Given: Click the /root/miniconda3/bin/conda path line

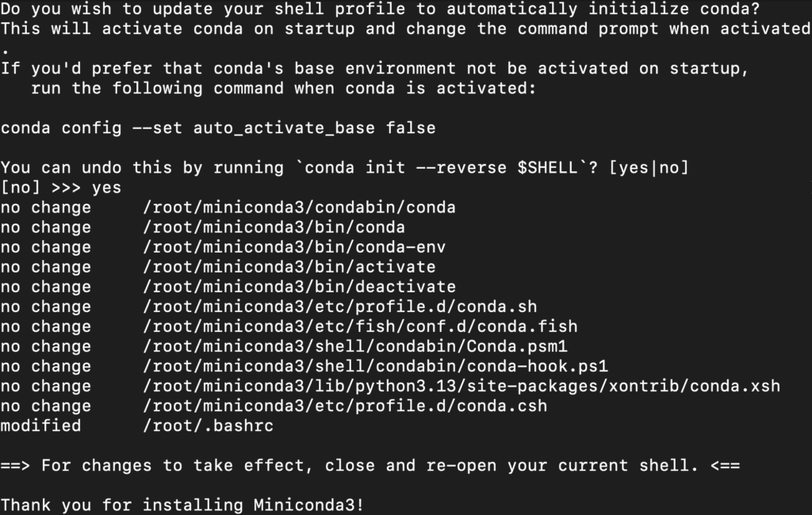Looking at the screenshot, I should click(274, 227).
